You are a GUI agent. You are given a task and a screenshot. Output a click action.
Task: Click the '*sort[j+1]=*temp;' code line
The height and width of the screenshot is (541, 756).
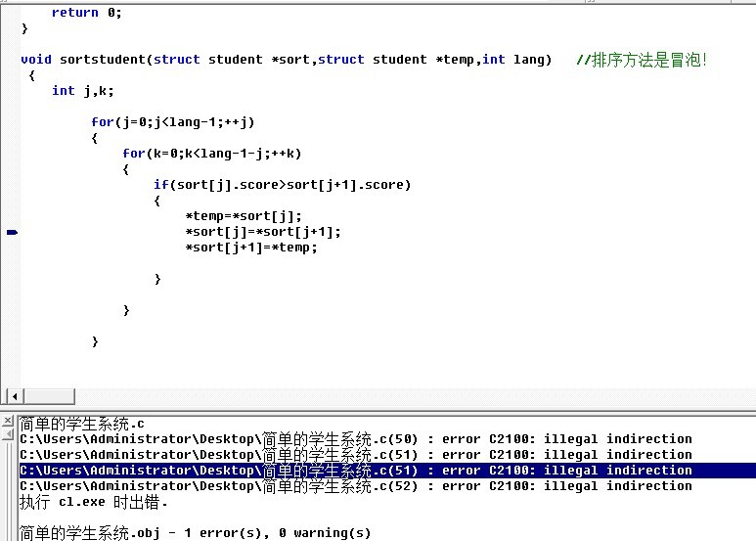coord(251,248)
